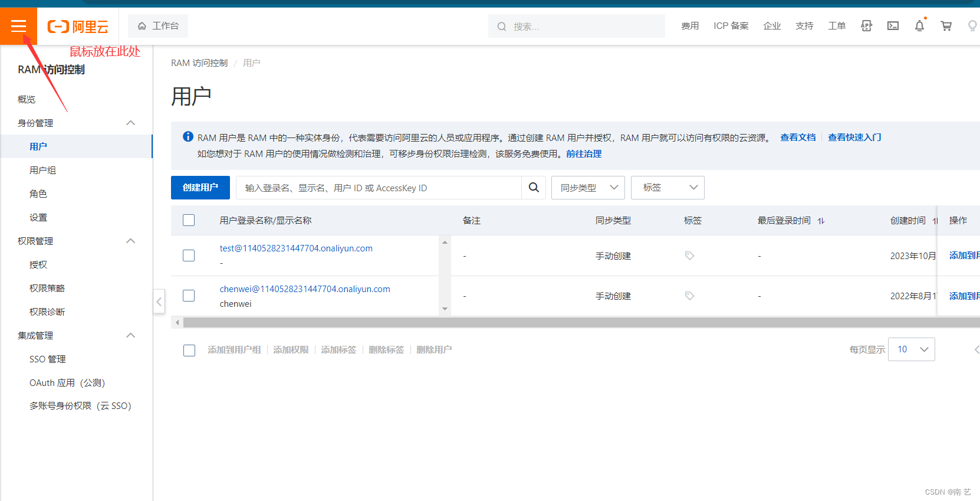980x501 pixels.
Task: Click 添加标签 batch action
Action: 338,350
